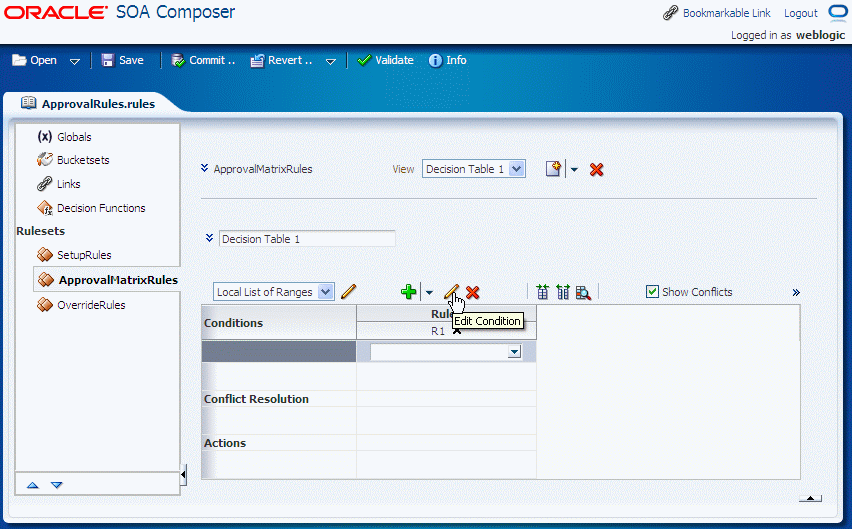Click the Bucketsets icon

[x=45, y=160]
